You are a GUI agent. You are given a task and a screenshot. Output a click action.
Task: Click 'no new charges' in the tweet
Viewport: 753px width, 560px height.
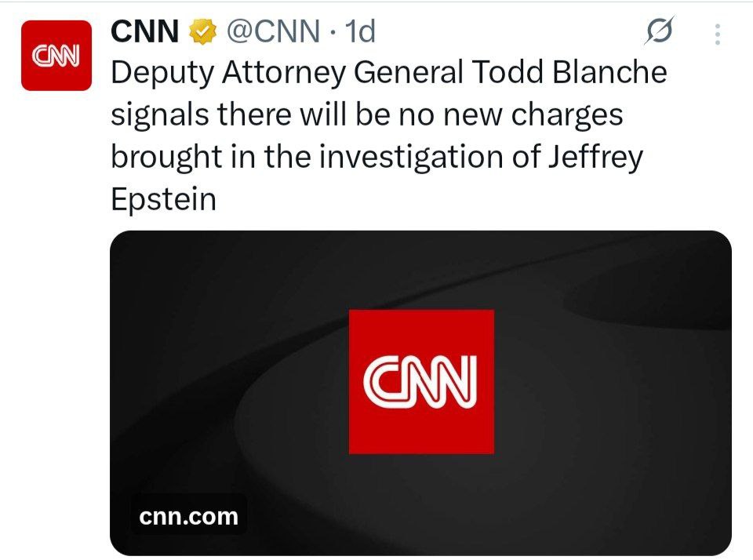point(519,115)
